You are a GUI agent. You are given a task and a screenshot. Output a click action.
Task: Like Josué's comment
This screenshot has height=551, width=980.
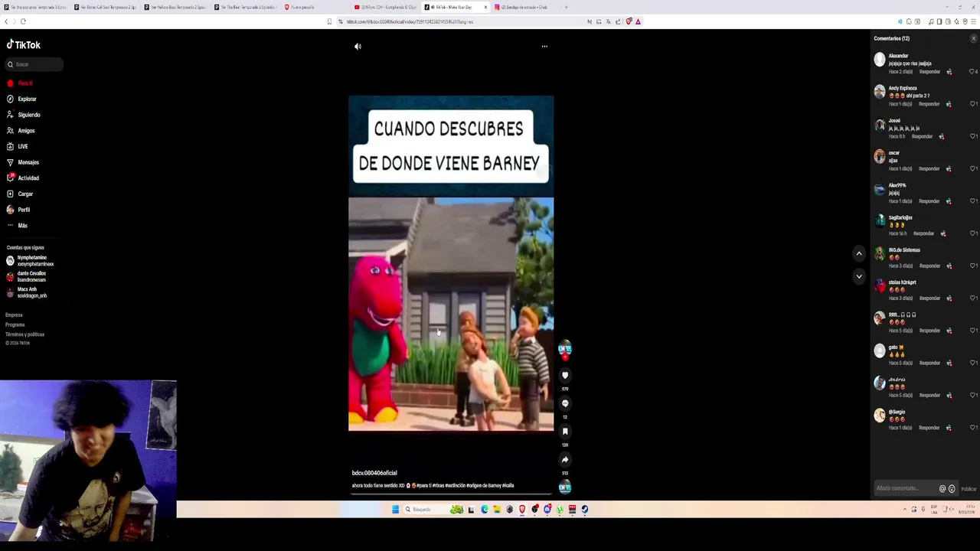(x=972, y=136)
